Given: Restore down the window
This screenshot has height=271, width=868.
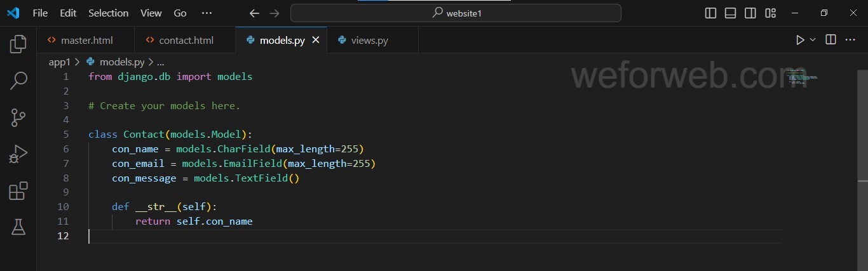Looking at the screenshot, I should click(824, 13).
